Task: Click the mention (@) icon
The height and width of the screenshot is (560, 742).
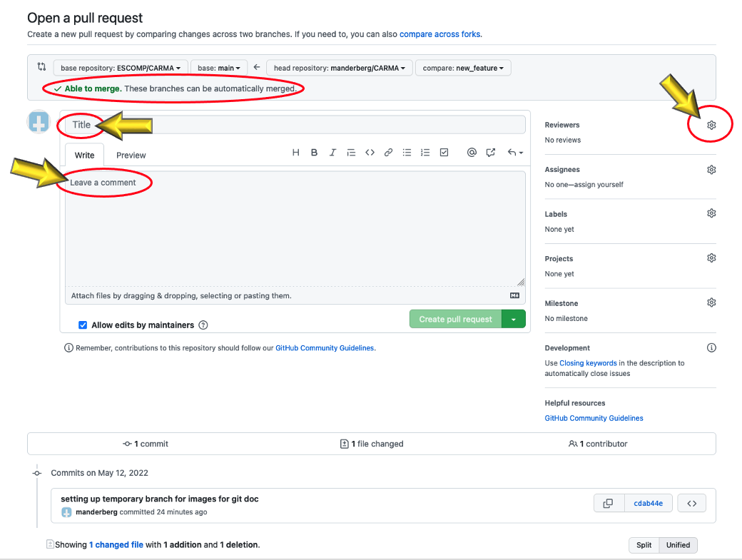Action: (472, 153)
